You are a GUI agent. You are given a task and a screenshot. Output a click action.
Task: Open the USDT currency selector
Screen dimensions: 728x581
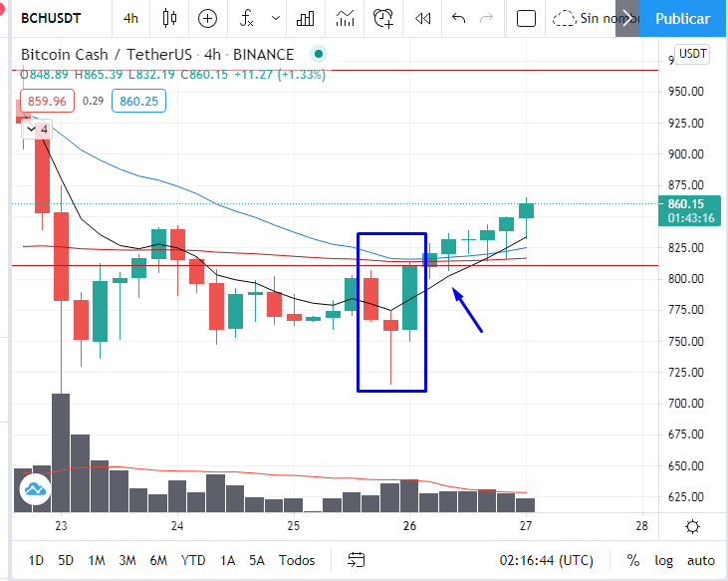(x=692, y=54)
